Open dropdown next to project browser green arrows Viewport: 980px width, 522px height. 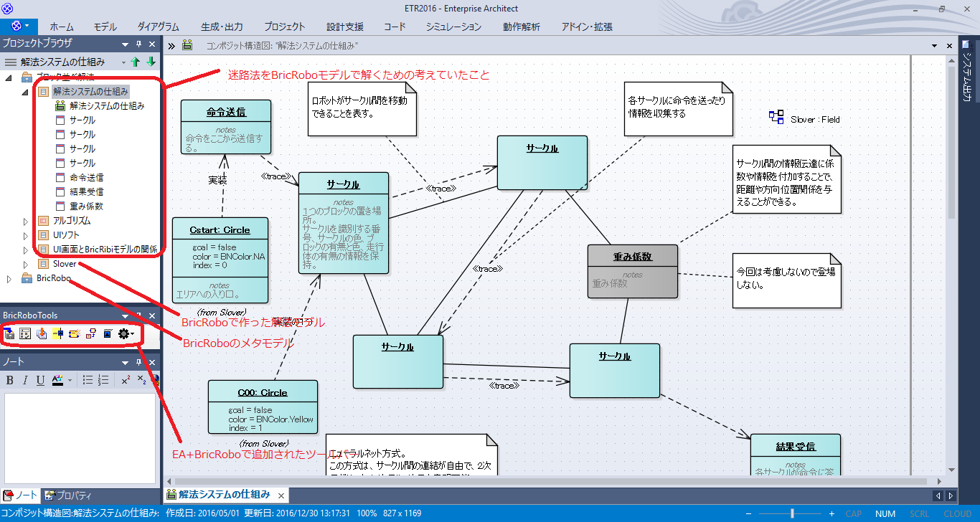(x=123, y=62)
